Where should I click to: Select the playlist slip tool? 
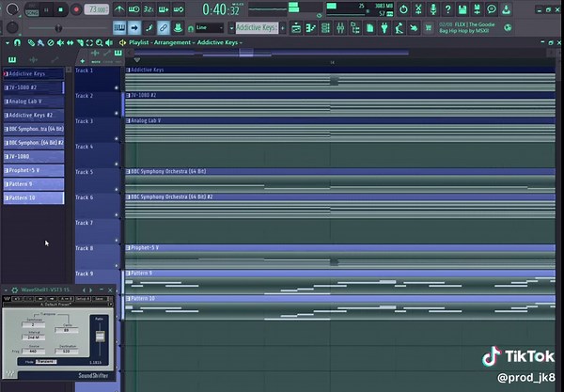(70, 43)
